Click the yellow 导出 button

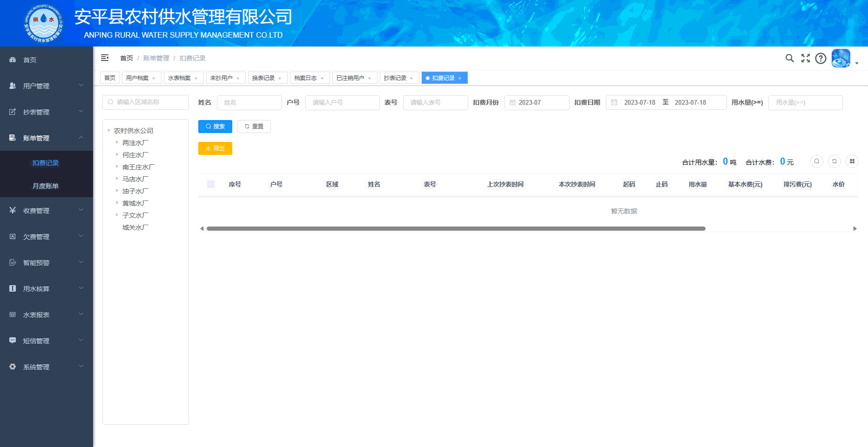pos(215,148)
